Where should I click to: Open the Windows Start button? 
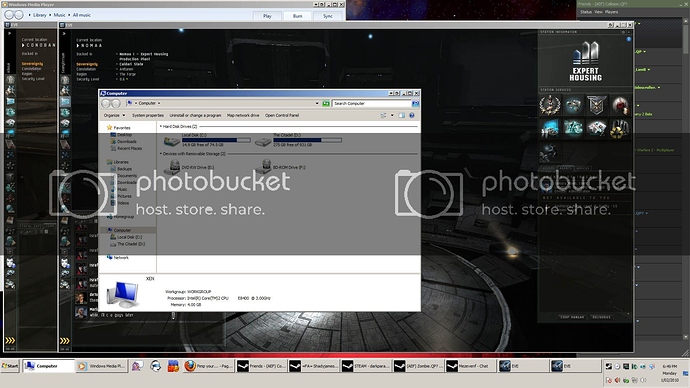pyautogui.click(x=10, y=366)
